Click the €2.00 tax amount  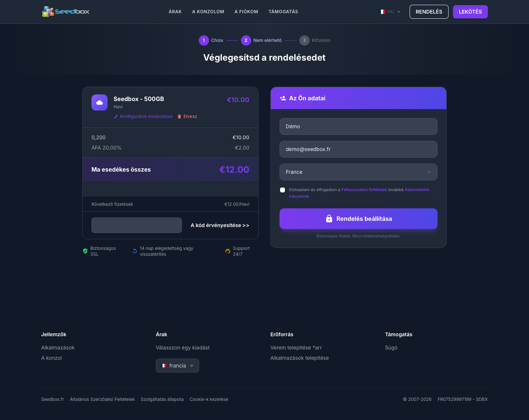pos(242,148)
